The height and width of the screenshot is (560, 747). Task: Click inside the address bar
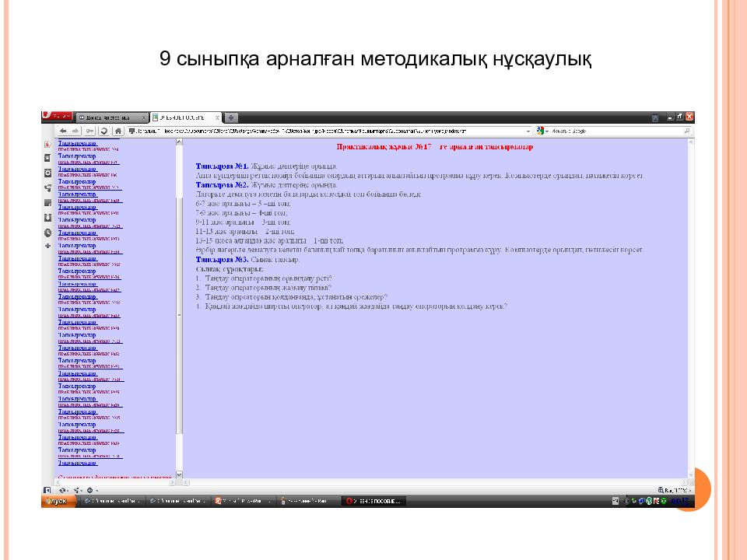(328, 131)
